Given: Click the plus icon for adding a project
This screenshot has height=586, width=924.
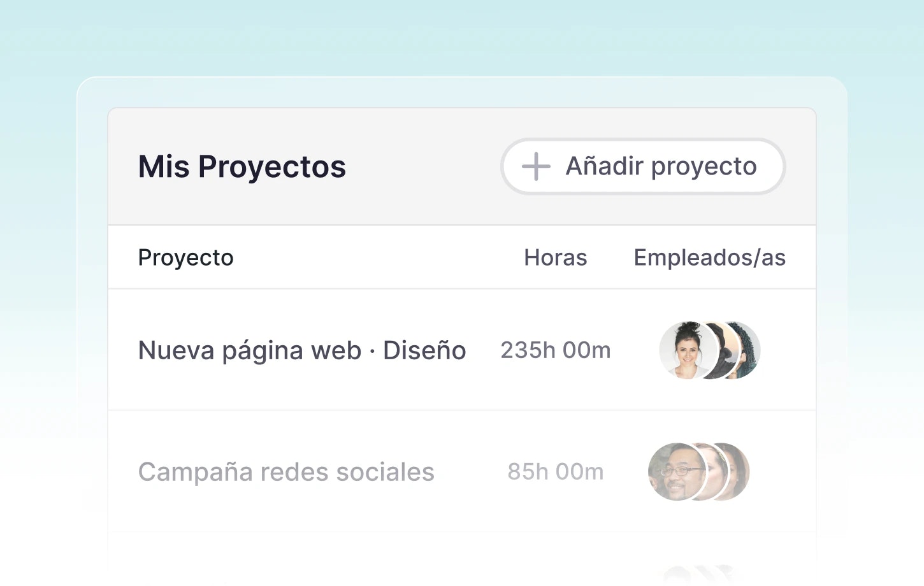Looking at the screenshot, I should tap(536, 167).
